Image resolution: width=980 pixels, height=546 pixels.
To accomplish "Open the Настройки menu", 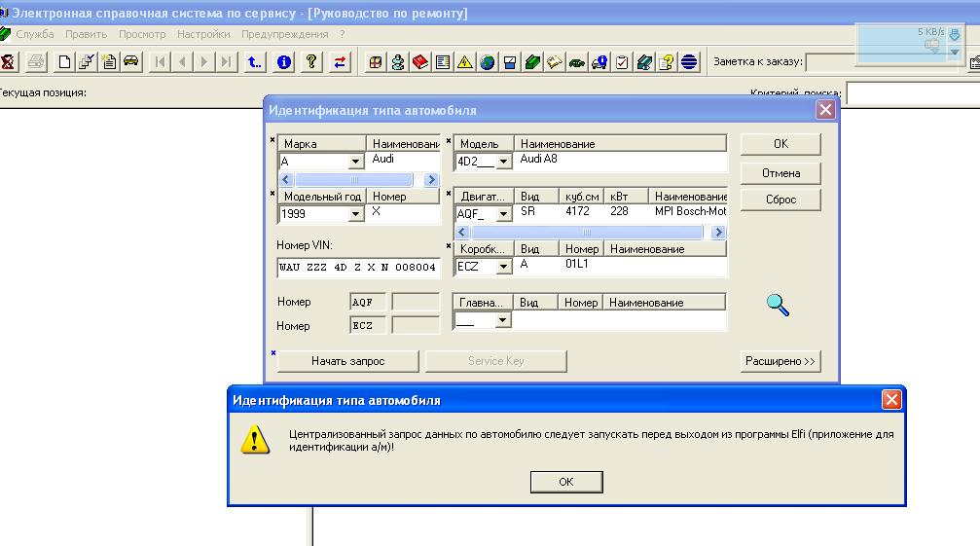I will click(x=203, y=34).
